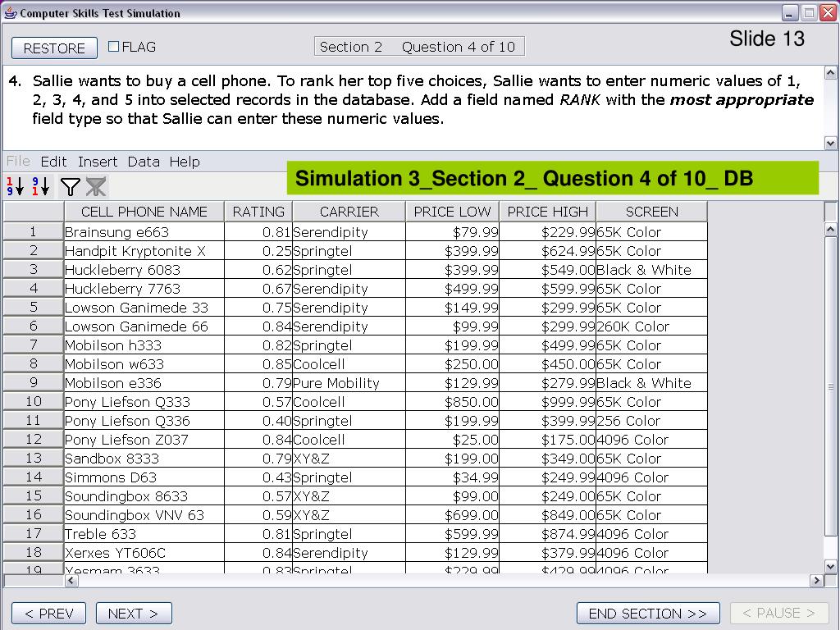Select the SCREEN column header
This screenshot has height=630, width=840.
tap(652, 212)
